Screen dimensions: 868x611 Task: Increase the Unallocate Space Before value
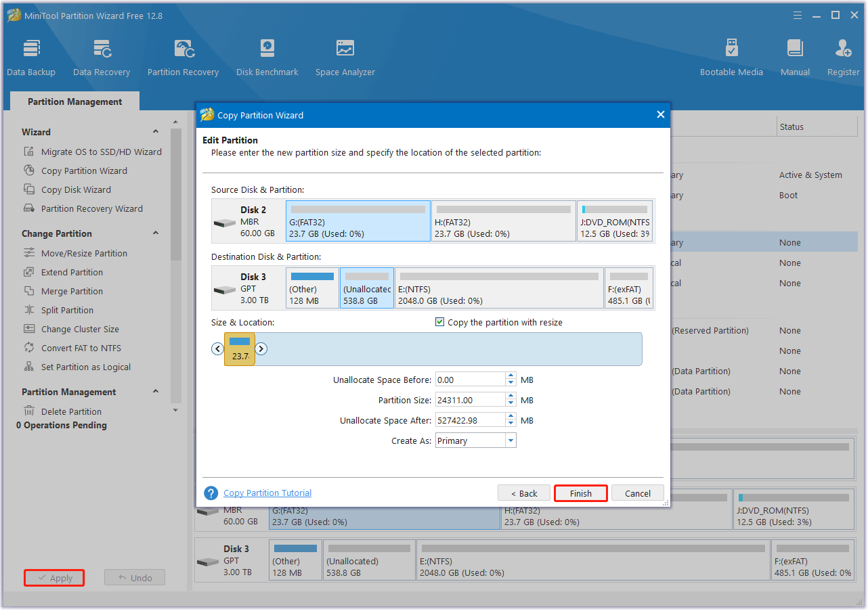(511, 376)
